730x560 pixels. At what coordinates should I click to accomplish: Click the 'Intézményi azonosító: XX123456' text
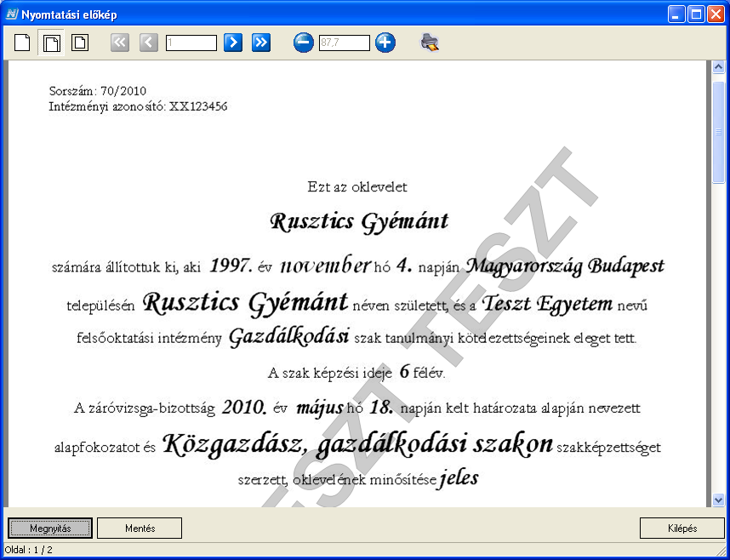[x=139, y=106]
